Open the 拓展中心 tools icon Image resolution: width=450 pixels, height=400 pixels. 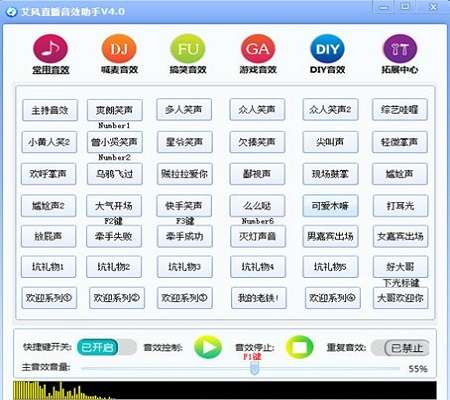click(x=400, y=49)
